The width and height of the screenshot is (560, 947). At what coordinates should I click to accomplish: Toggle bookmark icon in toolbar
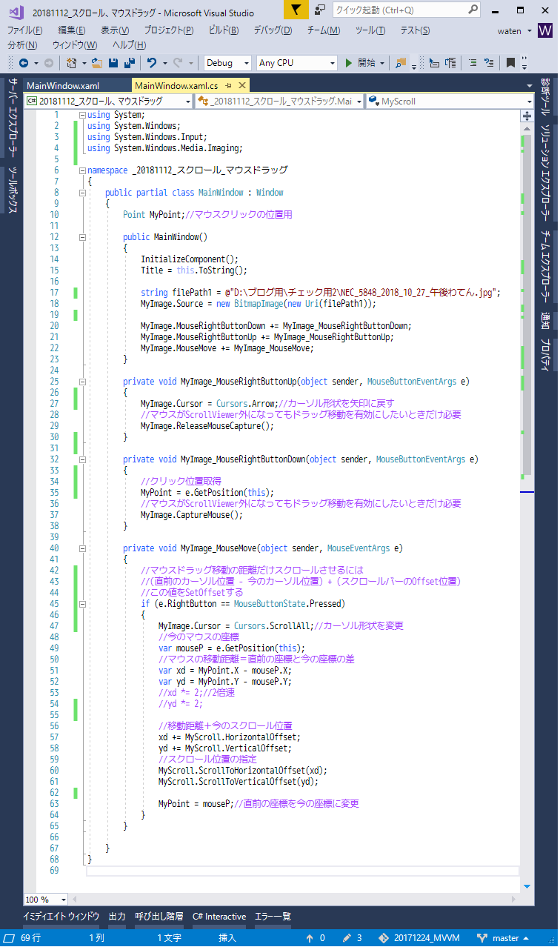click(x=510, y=63)
